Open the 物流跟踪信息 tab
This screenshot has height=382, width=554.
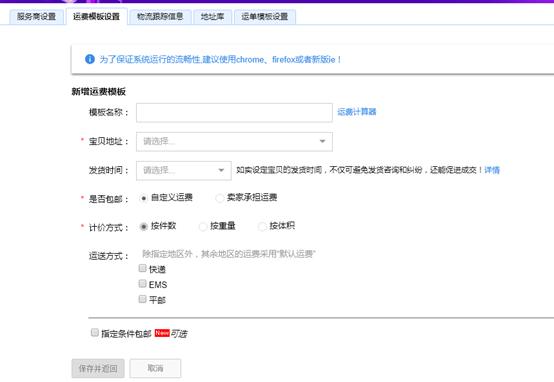coord(160,17)
